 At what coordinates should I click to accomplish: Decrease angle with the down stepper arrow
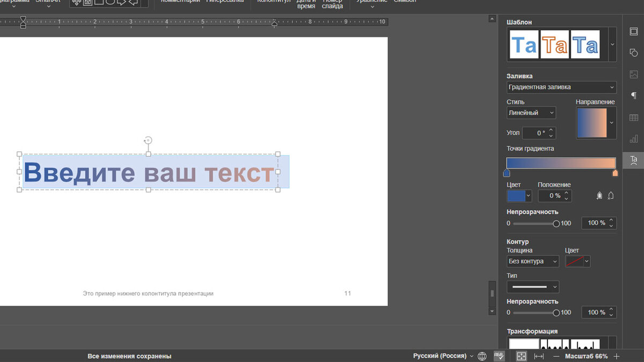pyautogui.click(x=551, y=136)
